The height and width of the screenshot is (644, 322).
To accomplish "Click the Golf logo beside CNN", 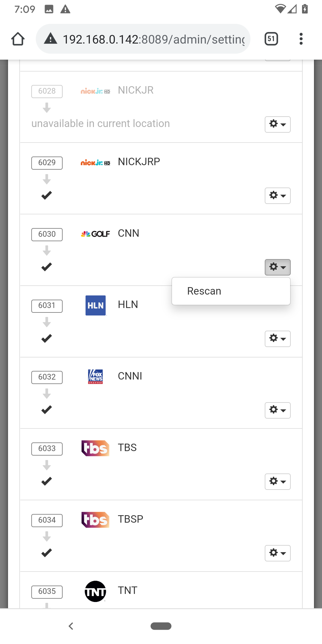I will [x=95, y=234].
